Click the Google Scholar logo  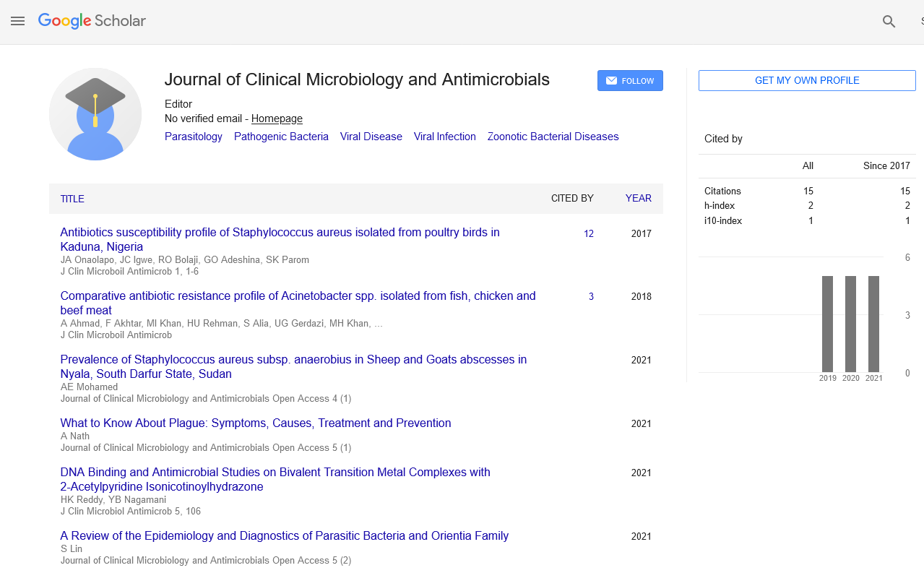[x=92, y=21]
